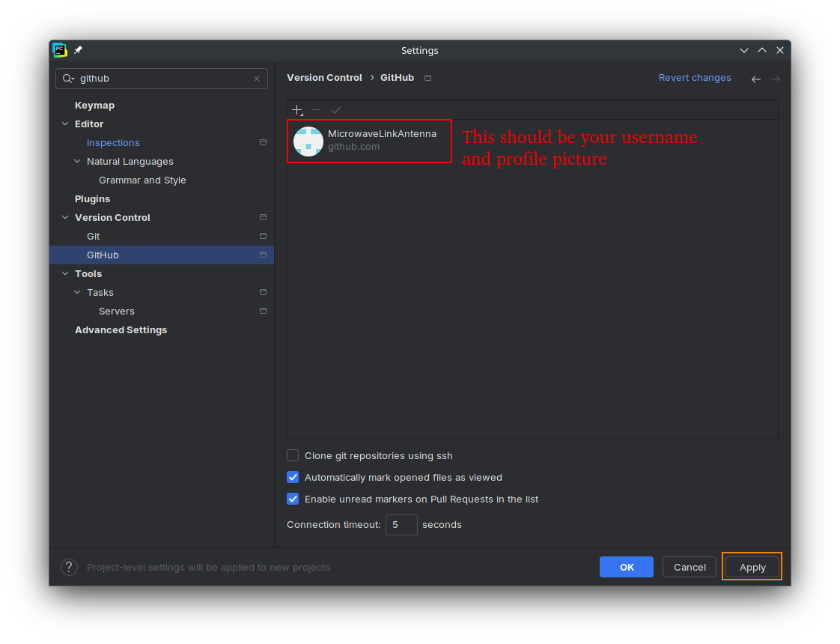Image resolution: width=840 pixels, height=644 pixels.
Task: Click the remove account minus icon
Action: coord(316,110)
